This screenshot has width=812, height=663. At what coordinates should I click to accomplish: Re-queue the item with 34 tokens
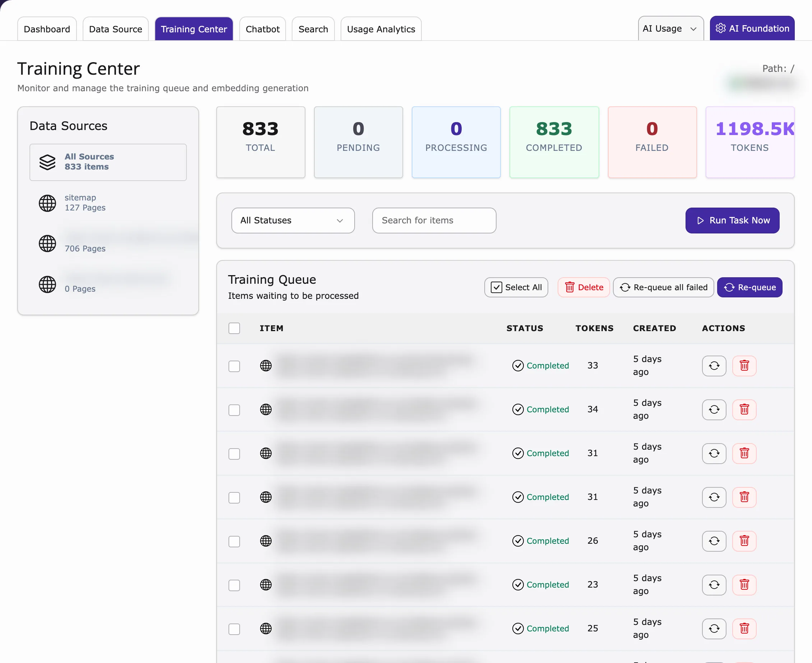point(714,409)
